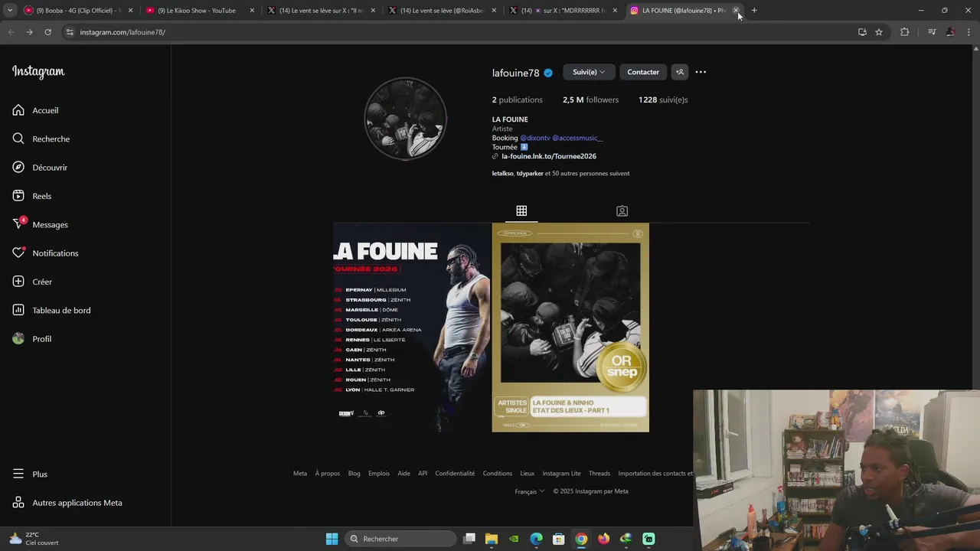The height and width of the screenshot is (551, 980).
Task: Switch to the posts grid tab
Action: [x=521, y=210]
